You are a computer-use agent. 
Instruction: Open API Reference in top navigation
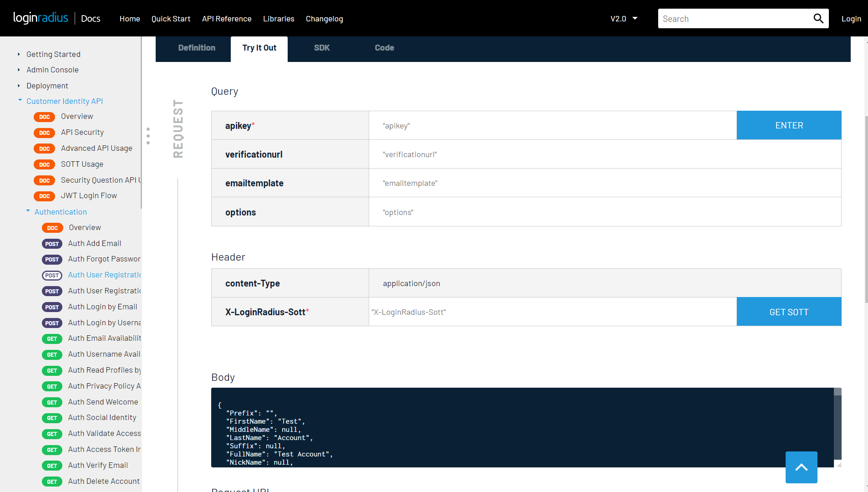point(227,19)
